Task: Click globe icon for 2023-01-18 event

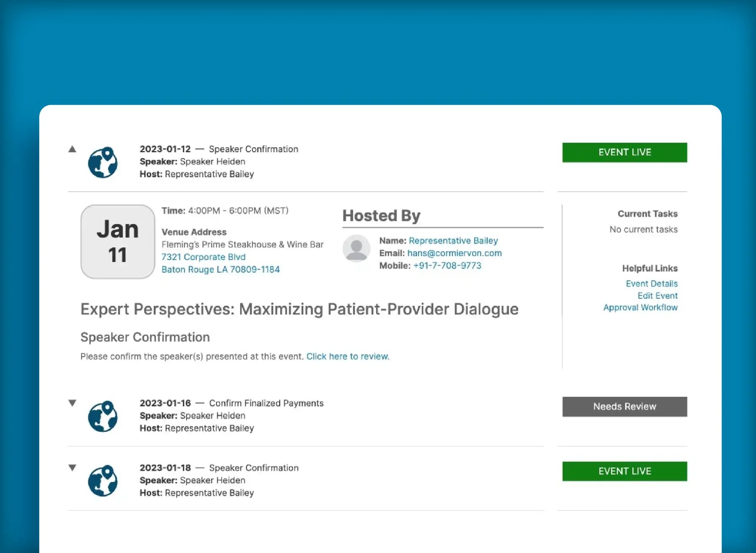Action: point(103,481)
